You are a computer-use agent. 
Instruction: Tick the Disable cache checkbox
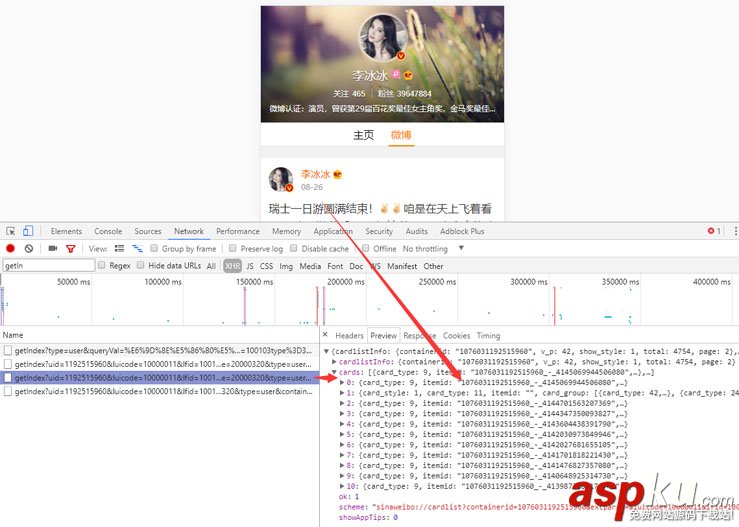pos(294,248)
